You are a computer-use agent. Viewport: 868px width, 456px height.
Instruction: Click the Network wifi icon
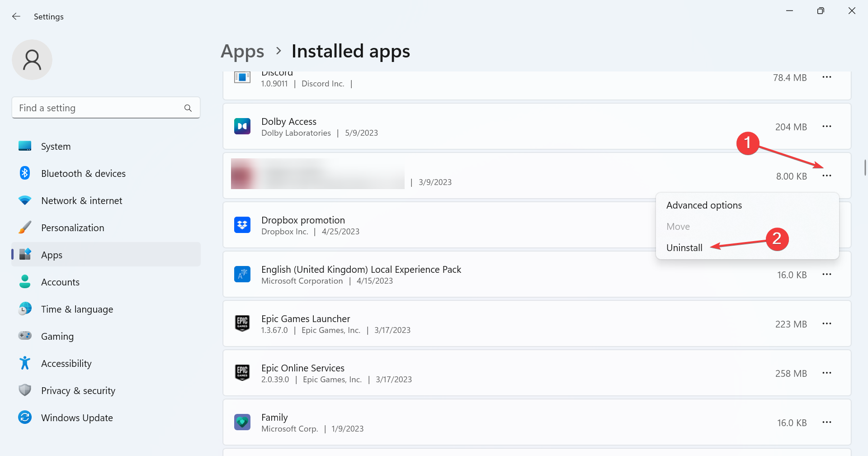(25, 200)
